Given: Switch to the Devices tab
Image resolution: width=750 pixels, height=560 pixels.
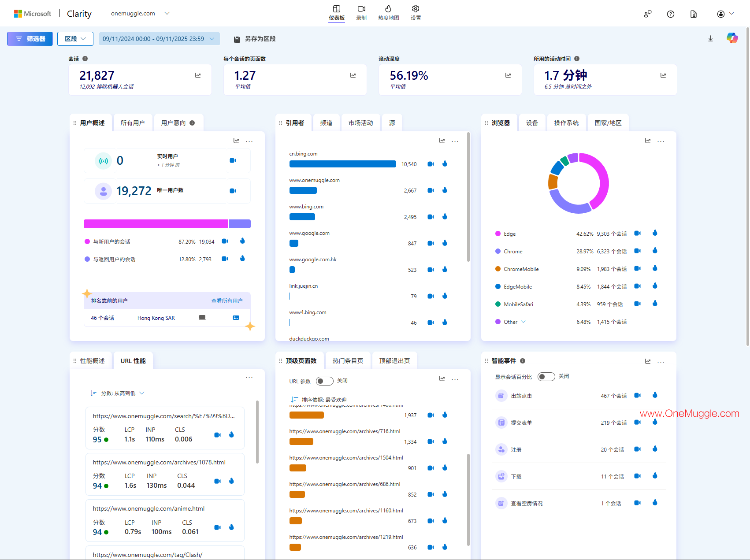Looking at the screenshot, I should (x=532, y=123).
